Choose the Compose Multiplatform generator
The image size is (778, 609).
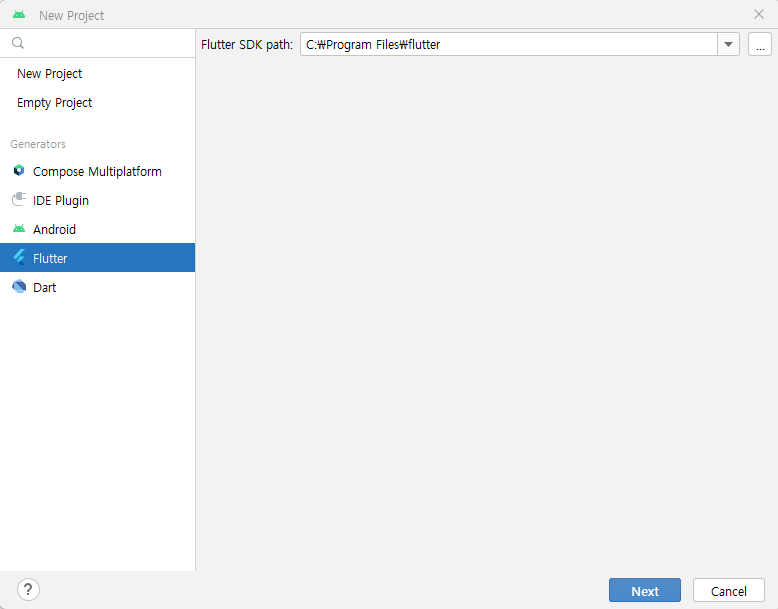[97, 171]
